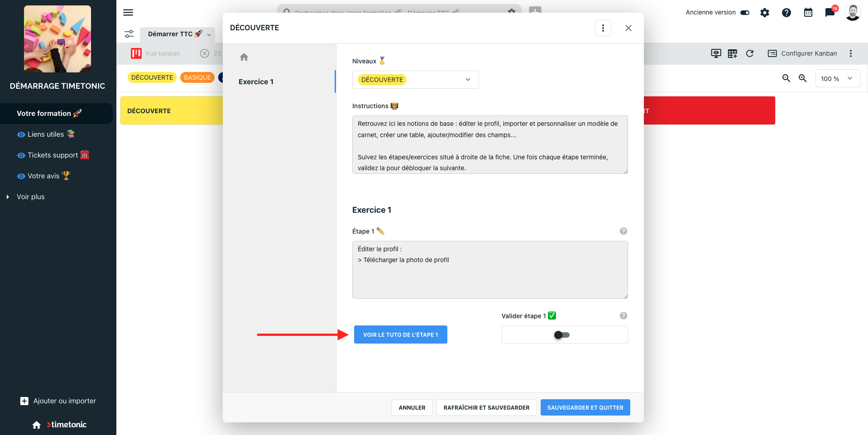Screen dimensions: 868x435
Task: Toggle visibility eye for Liens utiles
Action: tap(21, 134)
